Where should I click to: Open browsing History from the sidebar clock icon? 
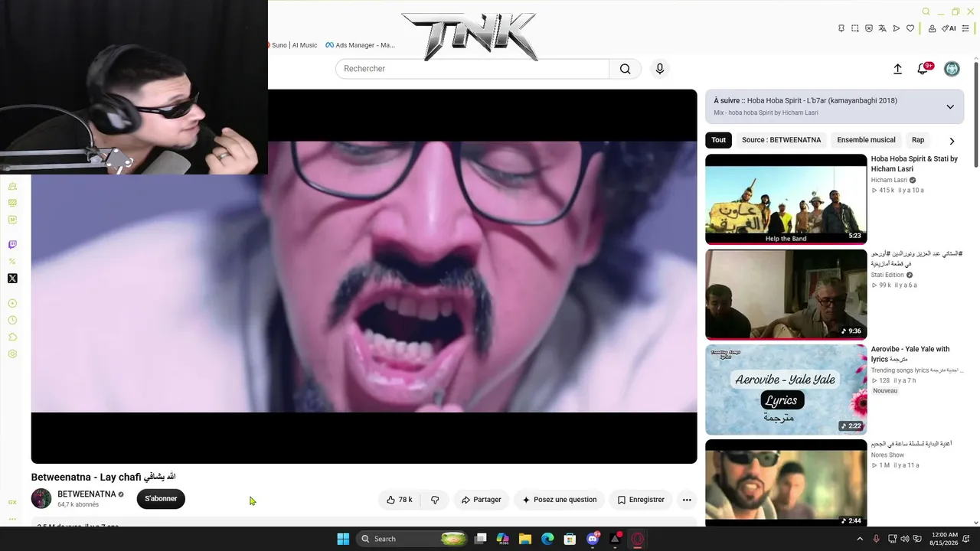point(12,321)
